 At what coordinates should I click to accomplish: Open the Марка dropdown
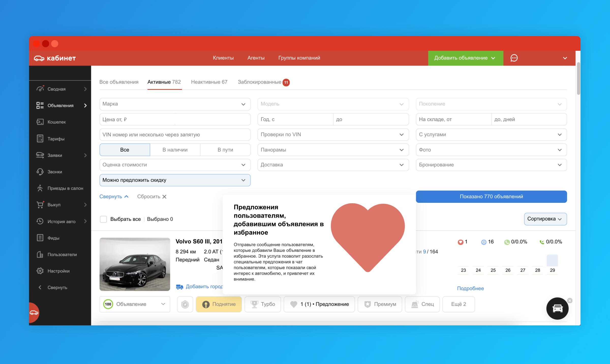175,104
